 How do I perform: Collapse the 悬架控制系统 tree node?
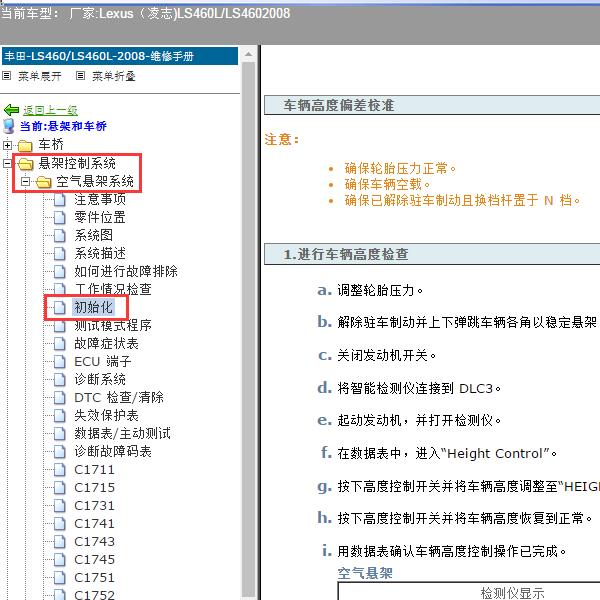point(7,164)
